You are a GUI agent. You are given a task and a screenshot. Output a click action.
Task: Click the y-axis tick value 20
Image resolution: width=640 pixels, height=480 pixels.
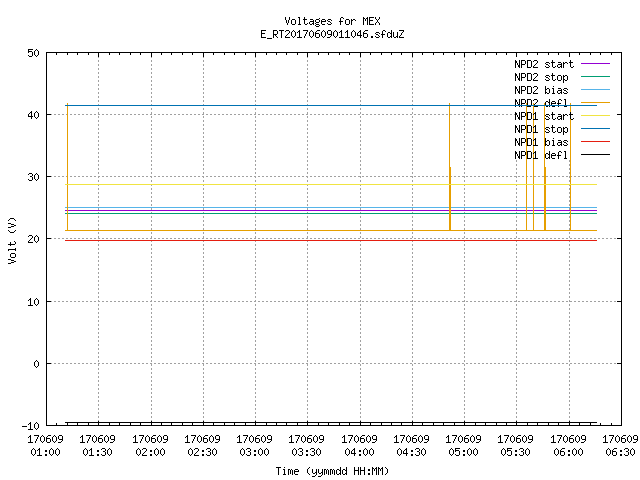tap(33, 239)
